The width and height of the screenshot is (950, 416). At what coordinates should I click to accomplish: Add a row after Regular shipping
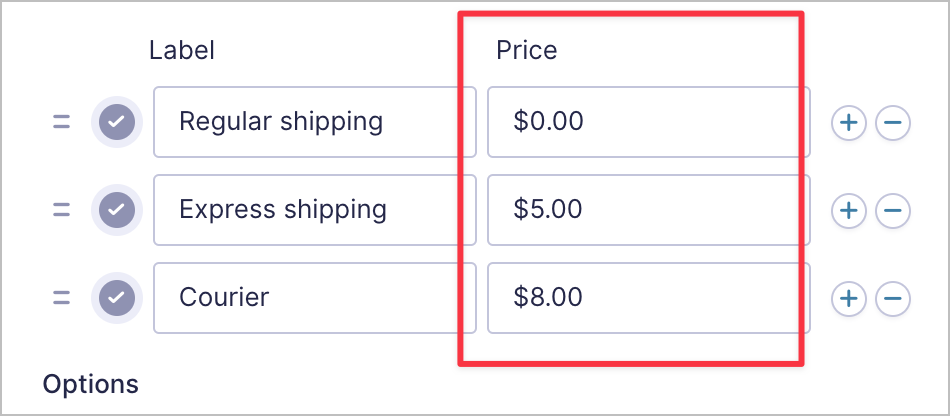point(848,123)
